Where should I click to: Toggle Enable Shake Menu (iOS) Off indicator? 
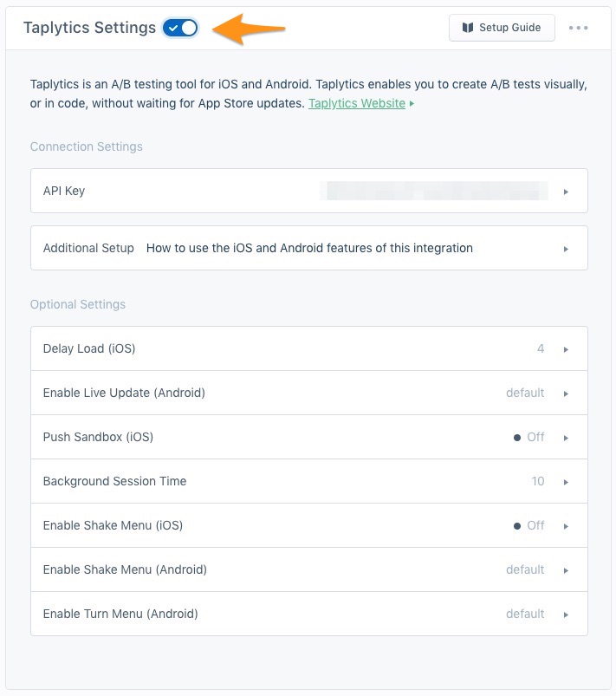coord(528,525)
